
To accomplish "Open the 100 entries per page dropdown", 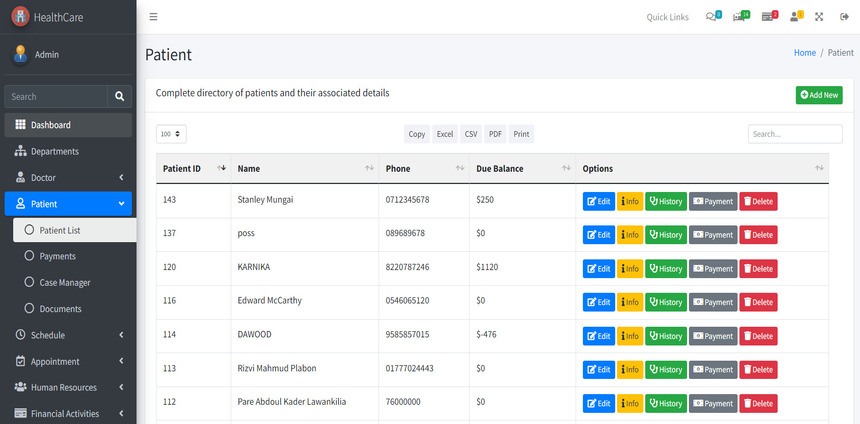I will [x=172, y=134].
